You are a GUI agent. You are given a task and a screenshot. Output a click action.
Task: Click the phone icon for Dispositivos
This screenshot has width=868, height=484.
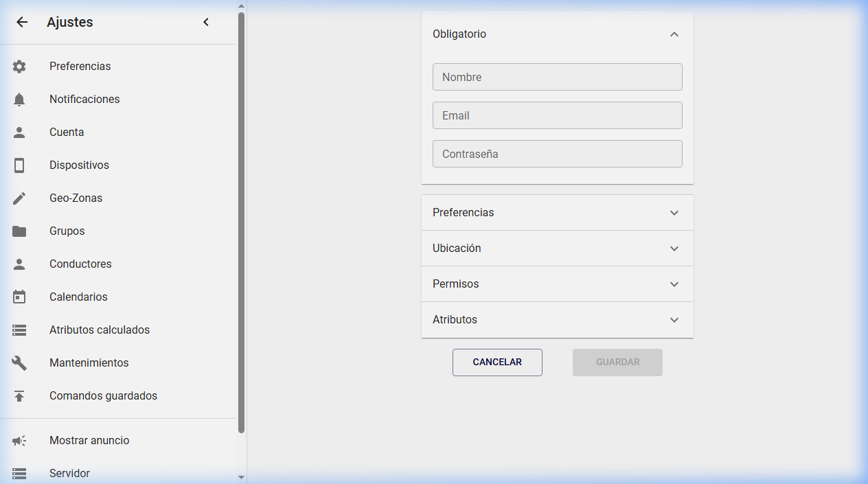[x=19, y=165]
